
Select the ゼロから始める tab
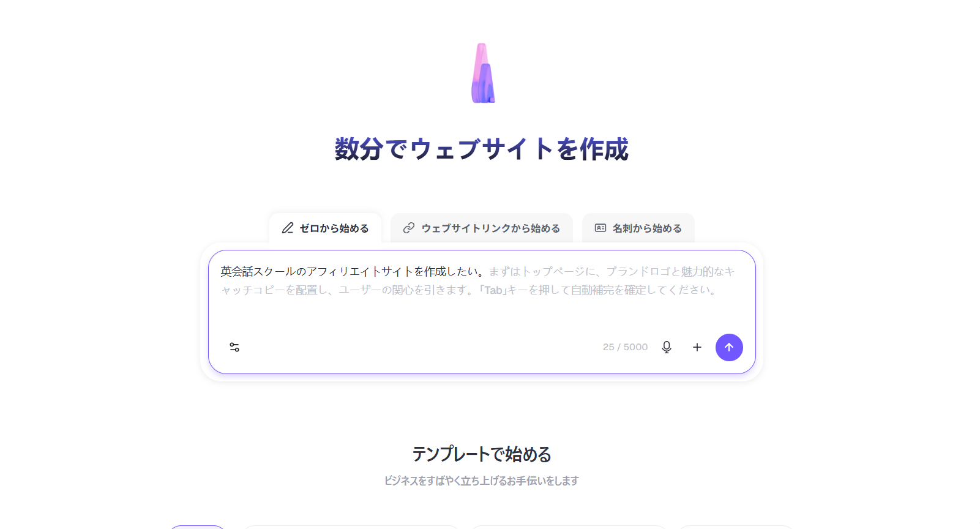tap(326, 228)
